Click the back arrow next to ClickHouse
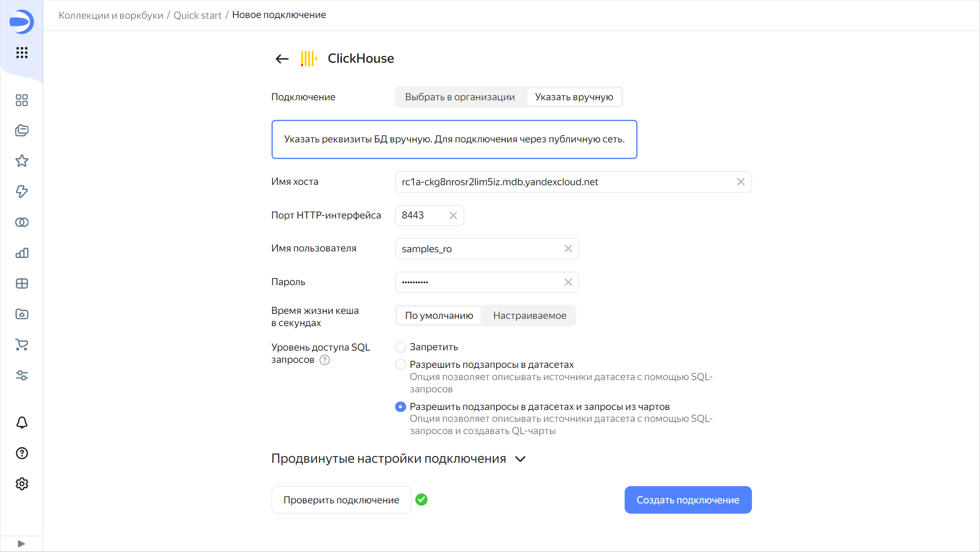This screenshot has height=552, width=980. (282, 59)
